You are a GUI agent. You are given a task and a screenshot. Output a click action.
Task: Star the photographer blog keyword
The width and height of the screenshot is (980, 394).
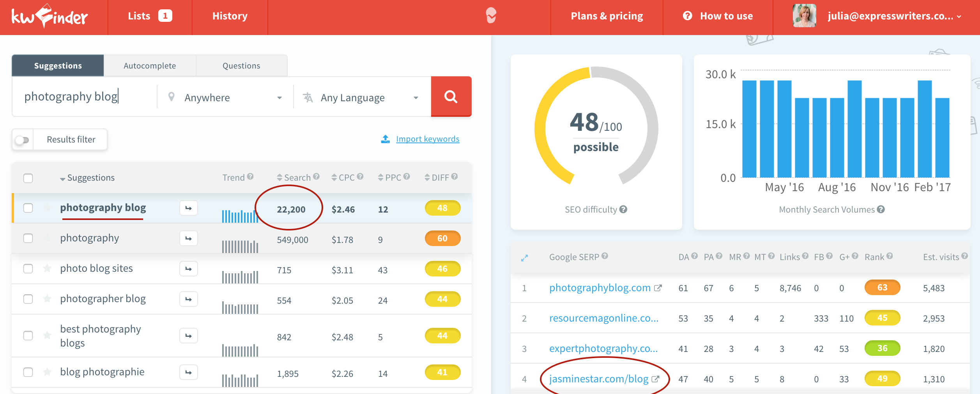click(x=47, y=299)
